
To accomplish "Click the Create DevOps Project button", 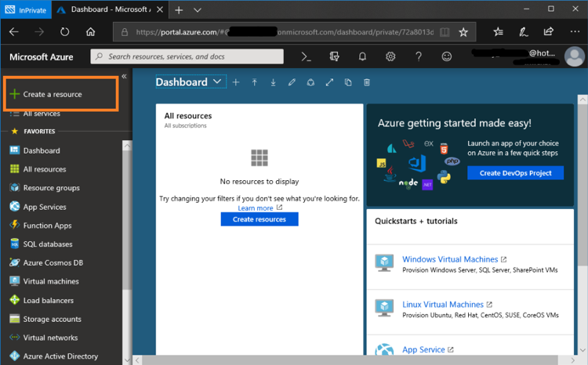I will [515, 173].
